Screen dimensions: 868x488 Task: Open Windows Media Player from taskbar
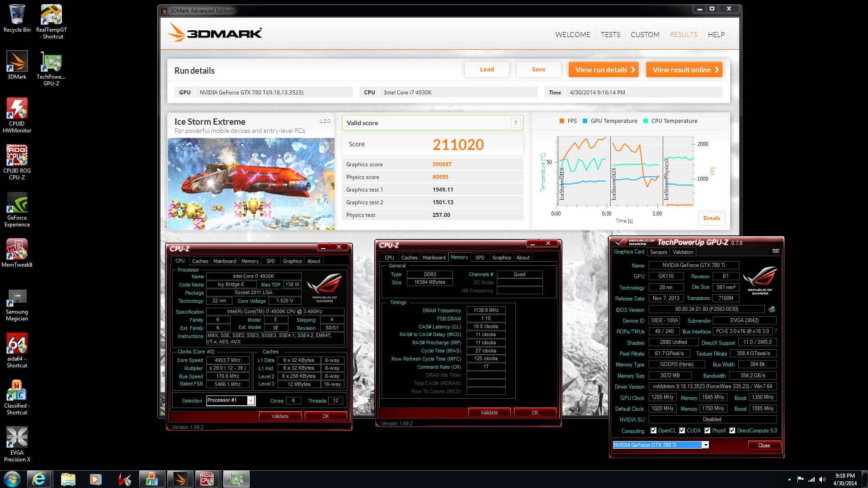pyautogui.click(x=95, y=479)
